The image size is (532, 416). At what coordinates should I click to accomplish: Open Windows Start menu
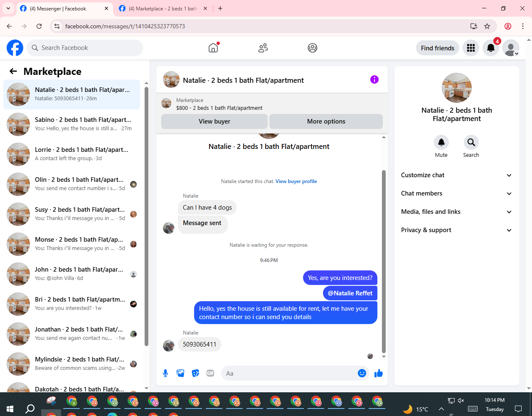[x=10, y=409]
